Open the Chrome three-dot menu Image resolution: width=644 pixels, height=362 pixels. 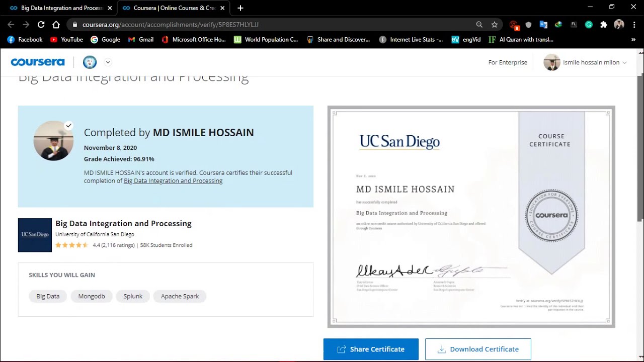tap(633, 24)
